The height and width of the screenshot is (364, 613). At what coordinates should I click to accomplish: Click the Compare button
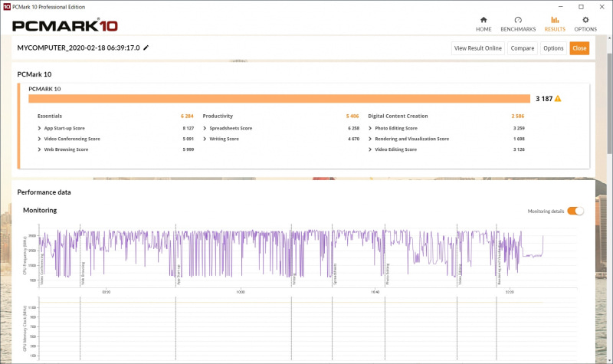tap(523, 48)
